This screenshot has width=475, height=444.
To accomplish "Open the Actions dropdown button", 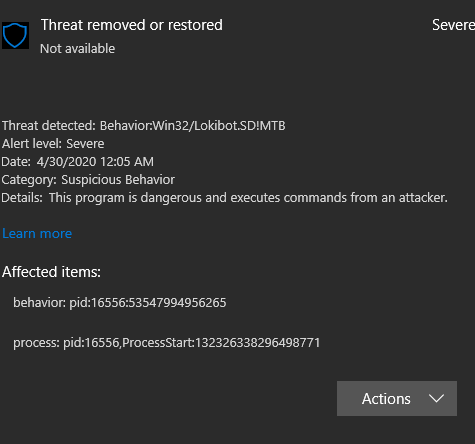I will point(397,398).
